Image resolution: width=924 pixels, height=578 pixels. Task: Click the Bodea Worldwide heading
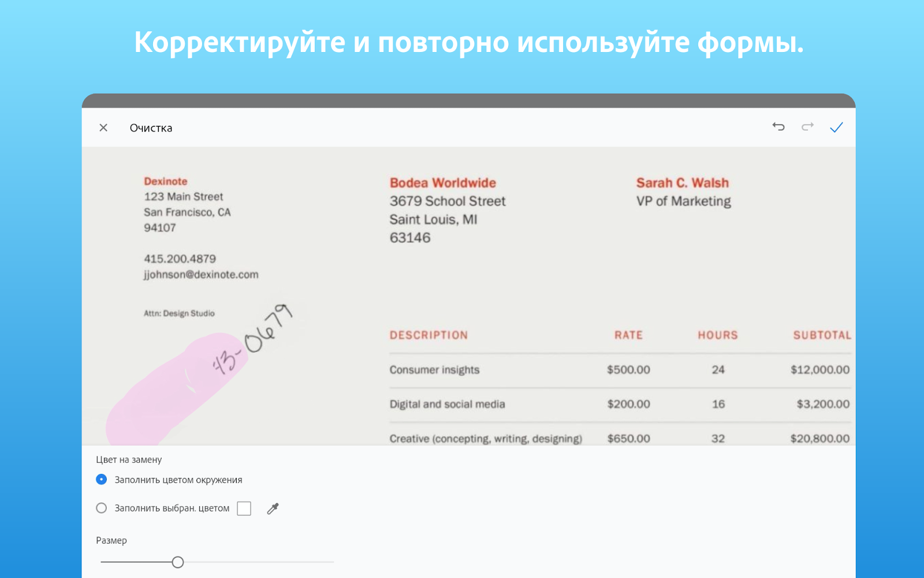point(443,183)
